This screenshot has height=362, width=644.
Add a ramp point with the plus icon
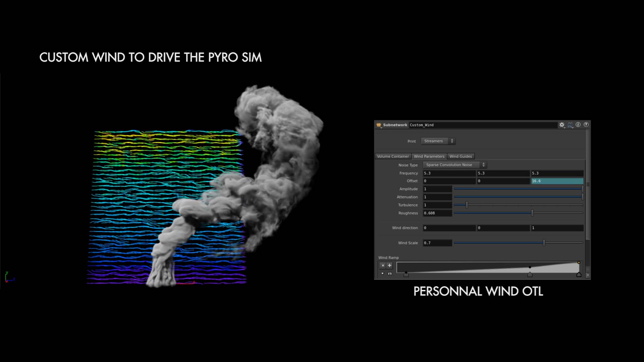pyautogui.click(x=389, y=265)
